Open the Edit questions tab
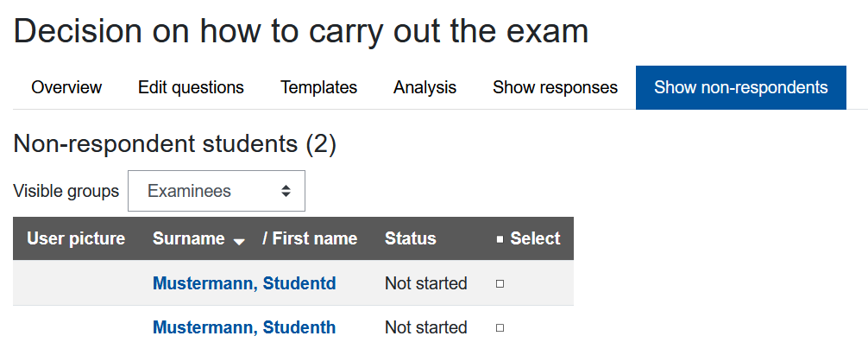Screen dimensions: 868x355 pyautogui.click(x=191, y=87)
